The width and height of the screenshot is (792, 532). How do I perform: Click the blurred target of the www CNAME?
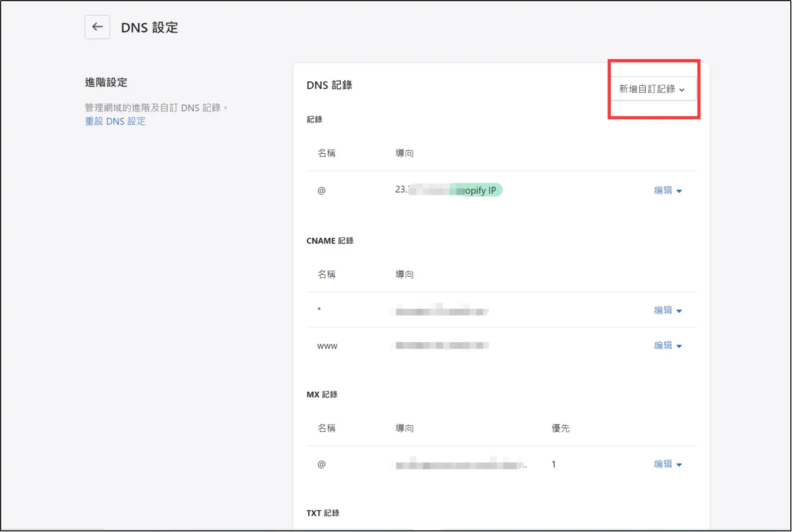click(x=440, y=346)
